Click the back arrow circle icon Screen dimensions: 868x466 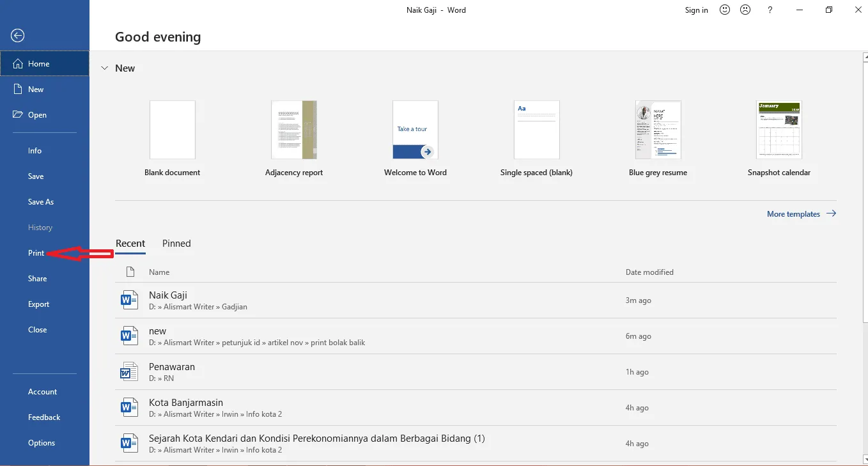(x=18, y=36)
